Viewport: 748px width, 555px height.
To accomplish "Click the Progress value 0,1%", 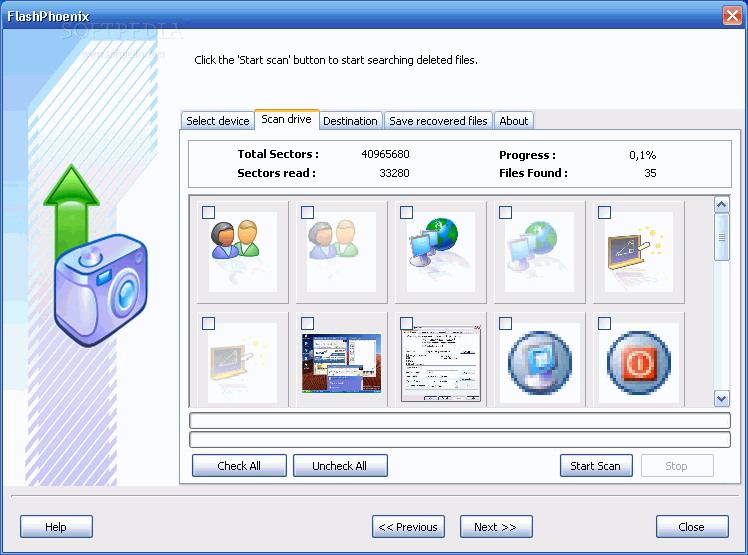I will point(643,155).
